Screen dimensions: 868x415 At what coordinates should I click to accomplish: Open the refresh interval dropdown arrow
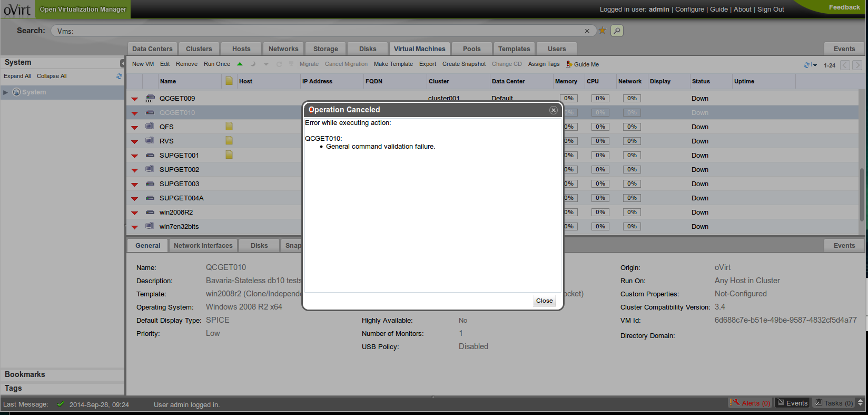tap(815, 65)
